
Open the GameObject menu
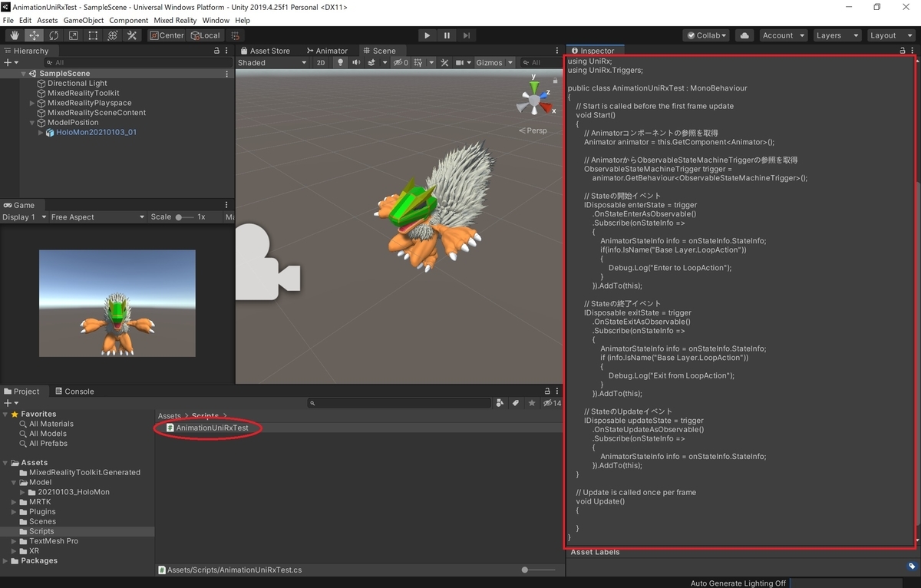pos(84,20)
